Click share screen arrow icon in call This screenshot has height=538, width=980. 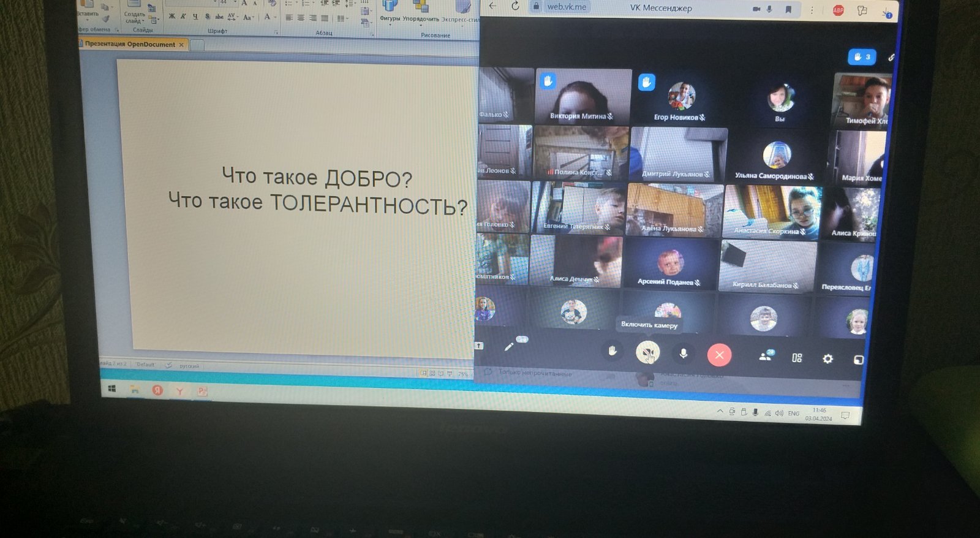[x=479, y=346]
